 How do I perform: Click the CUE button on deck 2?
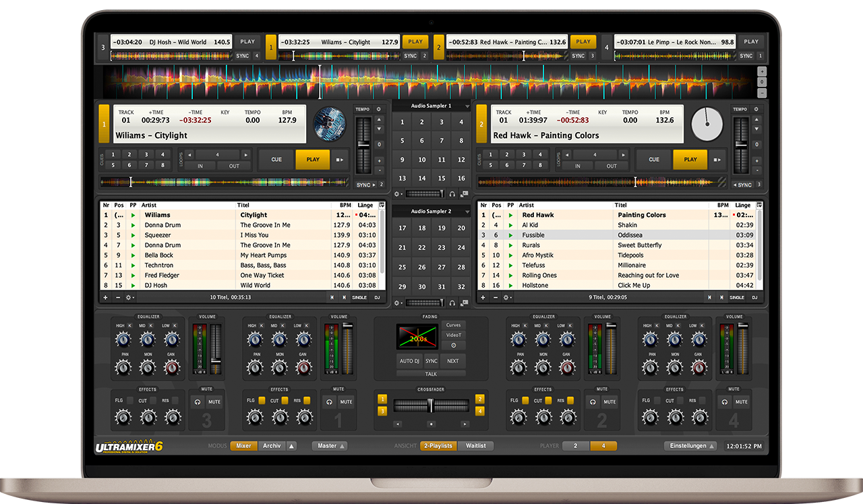[654, 160]
